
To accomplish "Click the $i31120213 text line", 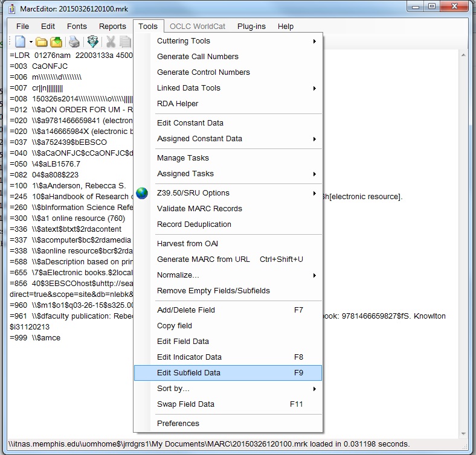I will click(x=30, y=327).
